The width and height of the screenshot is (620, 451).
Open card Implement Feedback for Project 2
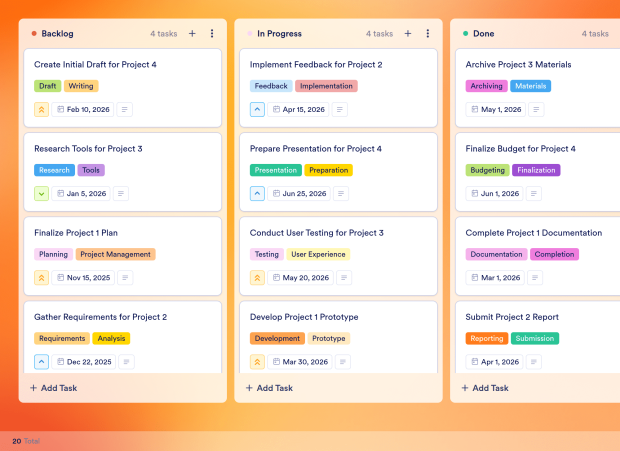(x=338, y=88)
